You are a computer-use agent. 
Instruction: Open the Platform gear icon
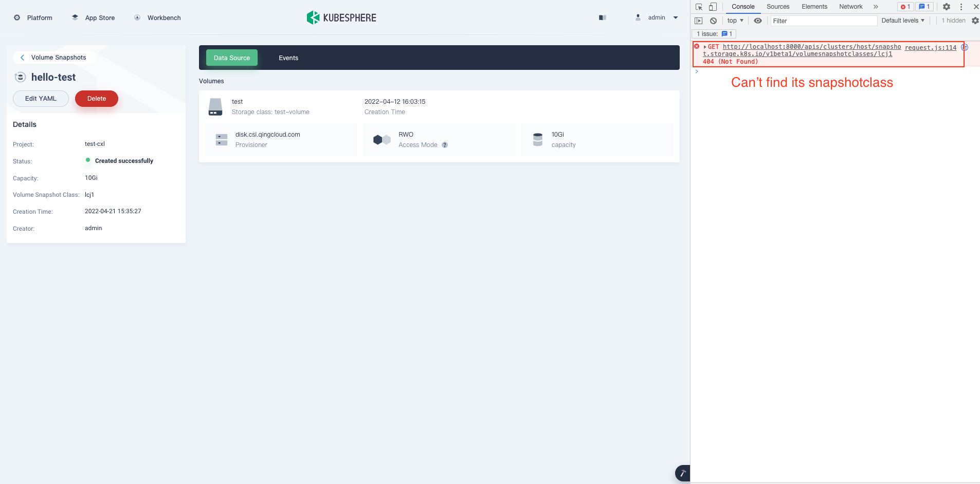click(17, 17)
